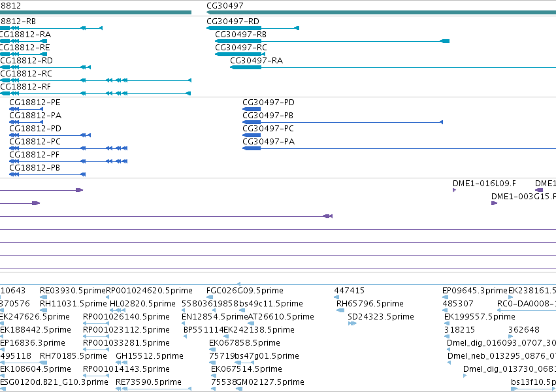Image resolution: width=556 pixels, height=392 pixels.
Task: Select the CG30497-PB protein label
Action: (268, 116)
